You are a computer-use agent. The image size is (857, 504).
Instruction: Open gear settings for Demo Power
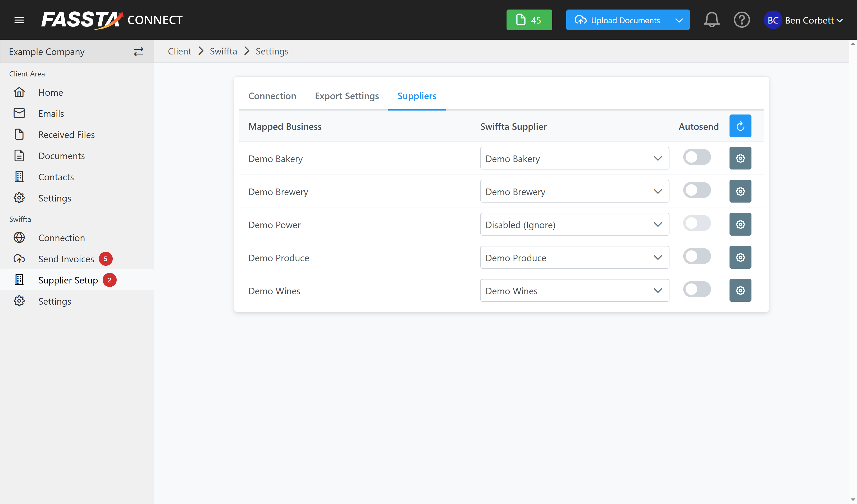click(740, 224)
